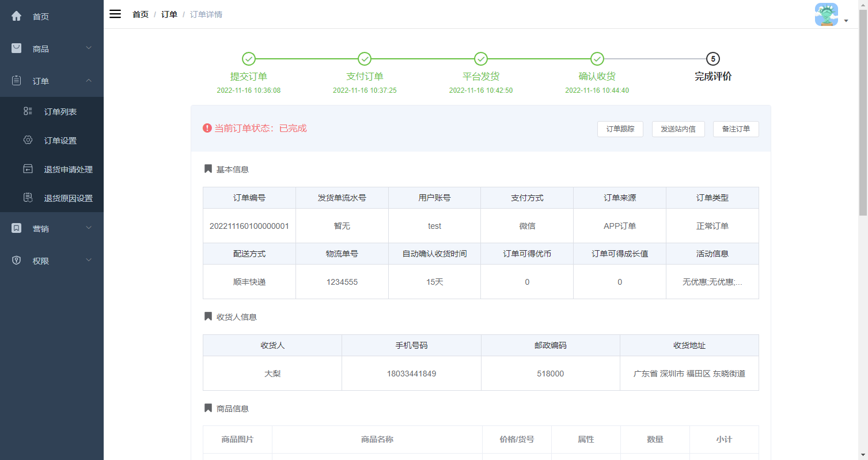868x460 pixels.
Task: Click the checkmark icon for 支付订单 step
Action: pyautogui.click(x=365, y=59)
